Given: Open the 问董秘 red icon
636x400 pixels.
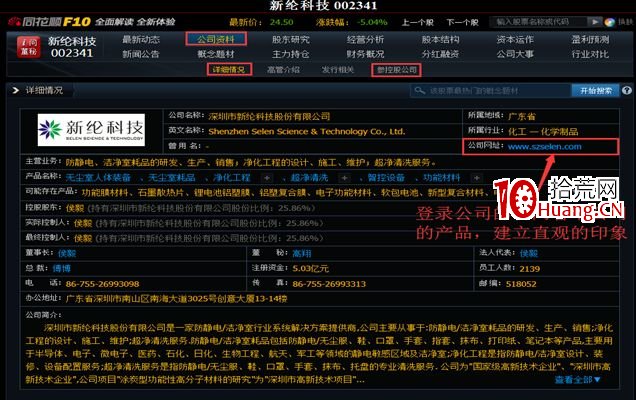Looking at the screenshot, I should coord(28,47).
